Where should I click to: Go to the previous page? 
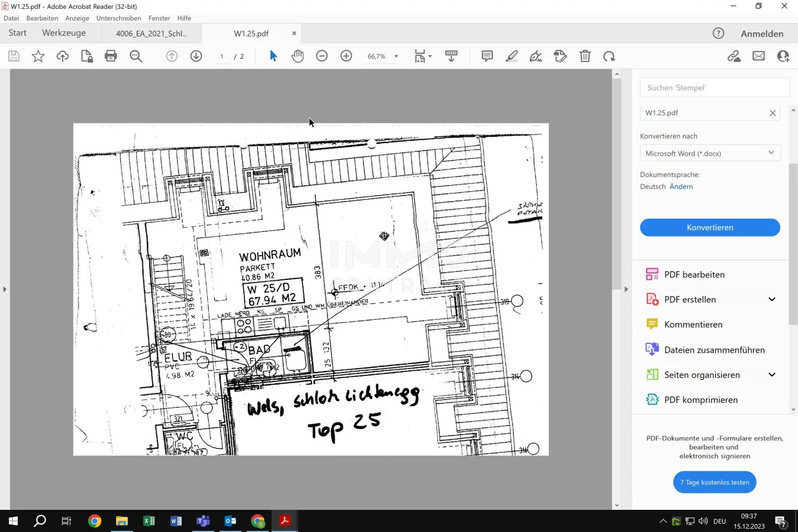(172, 56)
